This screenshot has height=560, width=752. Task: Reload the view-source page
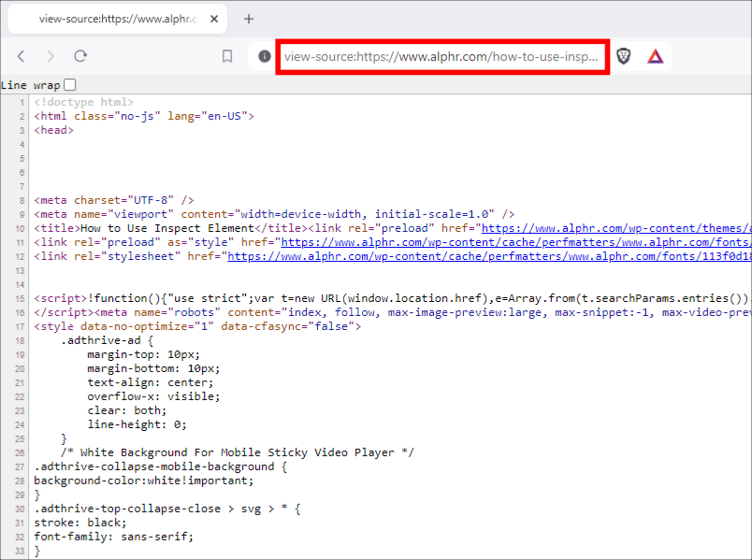[80, 56]
